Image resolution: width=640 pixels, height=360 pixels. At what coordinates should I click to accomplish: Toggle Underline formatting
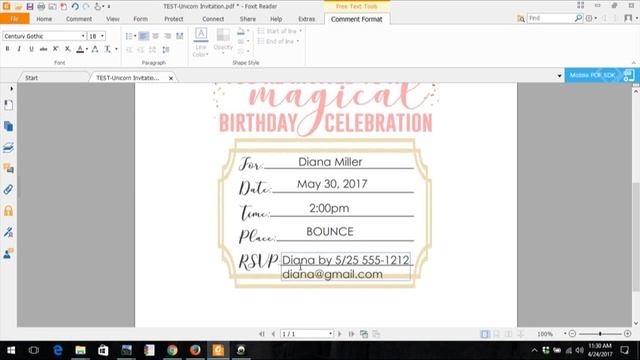pyautogui.click(x=31, y=49)
